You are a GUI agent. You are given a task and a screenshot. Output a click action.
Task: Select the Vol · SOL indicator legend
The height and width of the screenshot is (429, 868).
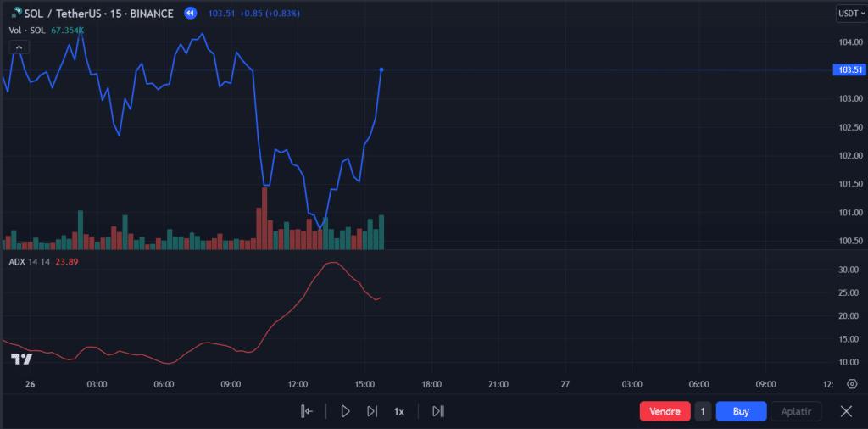pyautogui.click(x=28, y=30)
